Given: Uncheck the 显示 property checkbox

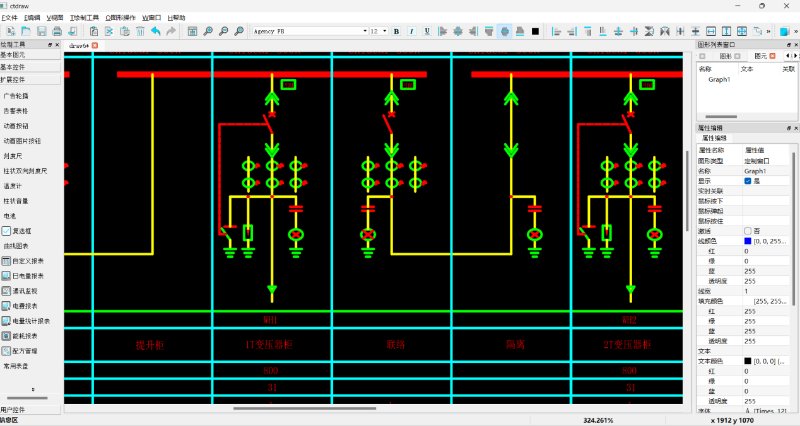Looking at the screenshot, I should [747, 181].
